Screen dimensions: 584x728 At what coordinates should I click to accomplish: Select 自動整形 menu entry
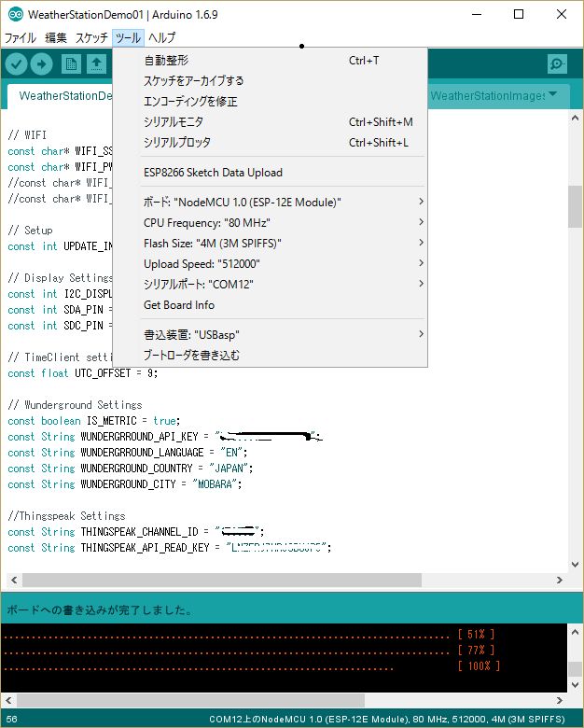166,61
